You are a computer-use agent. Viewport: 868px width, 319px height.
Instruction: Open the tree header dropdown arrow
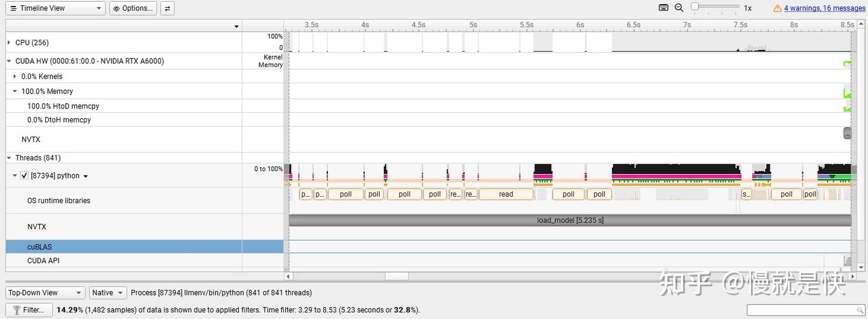[x=236, y=27]
